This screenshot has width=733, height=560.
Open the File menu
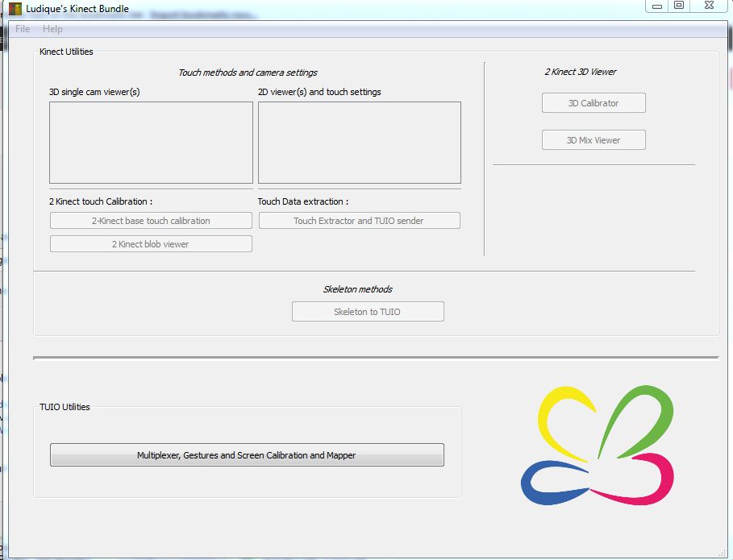coord(23,29)
